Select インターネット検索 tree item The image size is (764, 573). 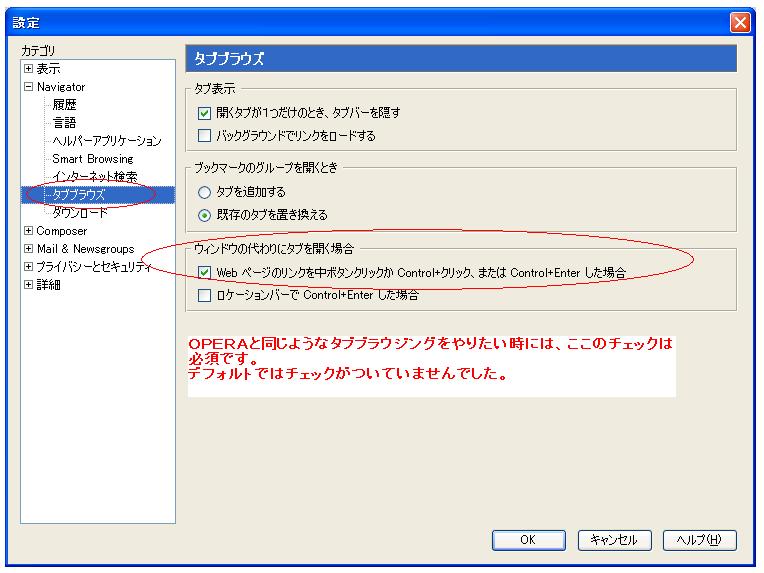tap(95, 176)
